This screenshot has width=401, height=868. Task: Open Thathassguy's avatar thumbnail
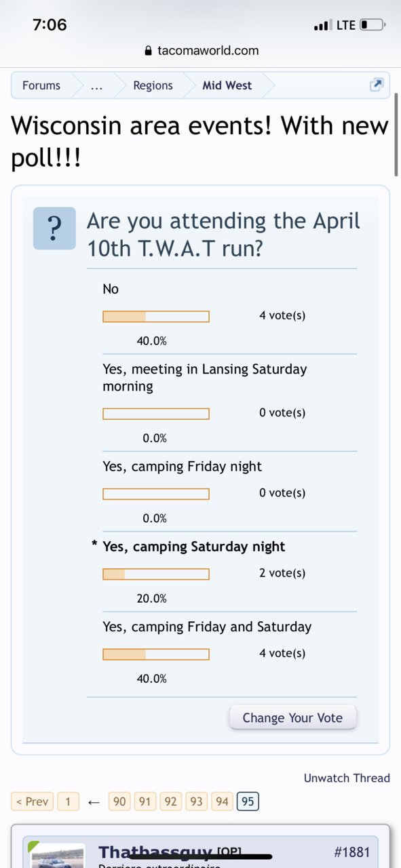(58, 855)
